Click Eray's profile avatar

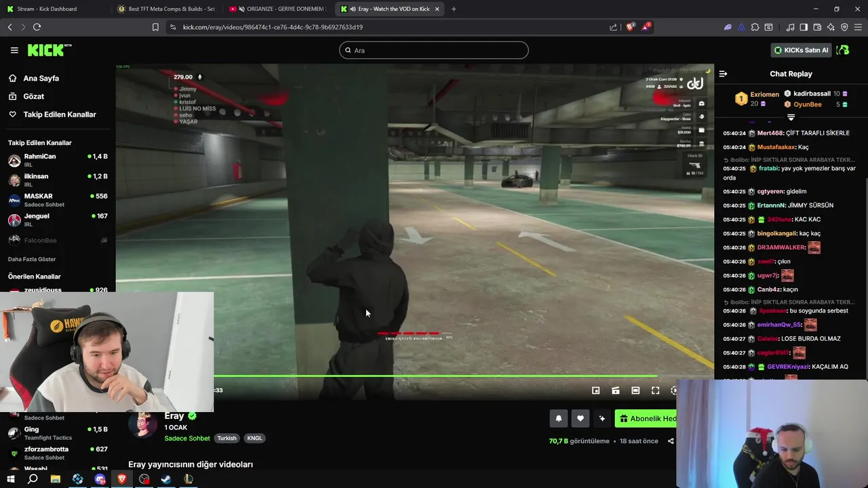click(x=143, y=425)
